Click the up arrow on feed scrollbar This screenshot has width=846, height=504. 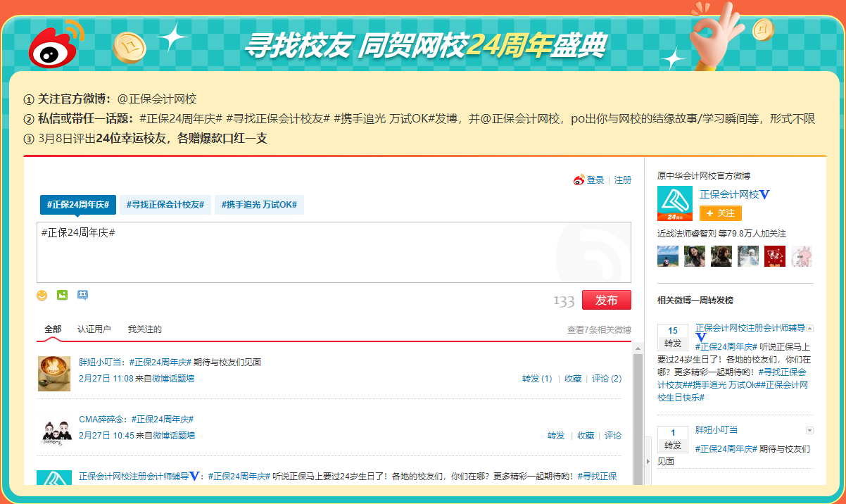click(x=638, y=348)
